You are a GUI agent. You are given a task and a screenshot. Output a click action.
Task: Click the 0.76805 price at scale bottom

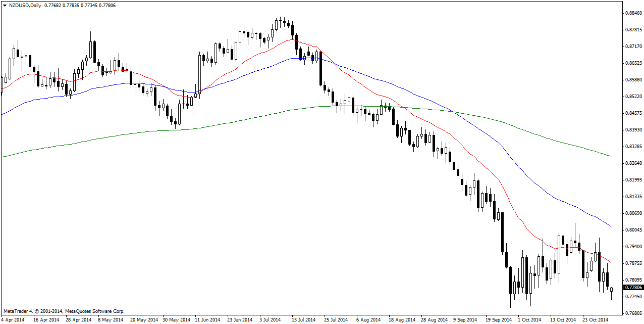[632, 313]
